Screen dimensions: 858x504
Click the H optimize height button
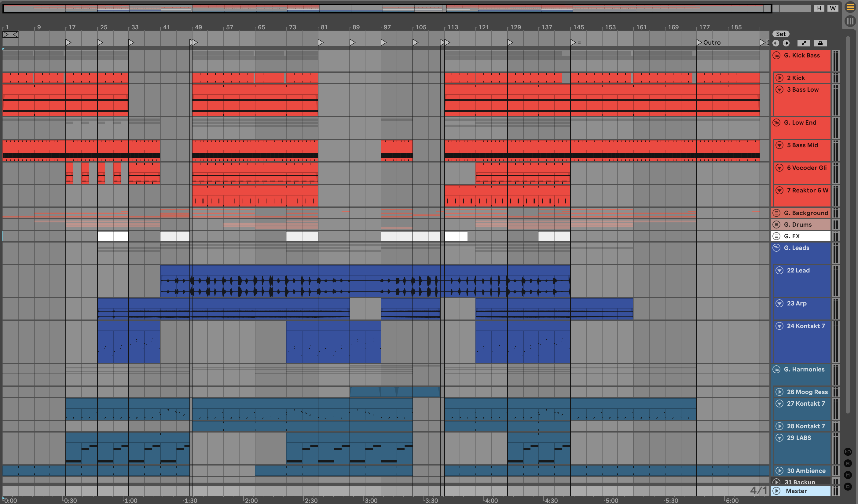pos(819,8)
